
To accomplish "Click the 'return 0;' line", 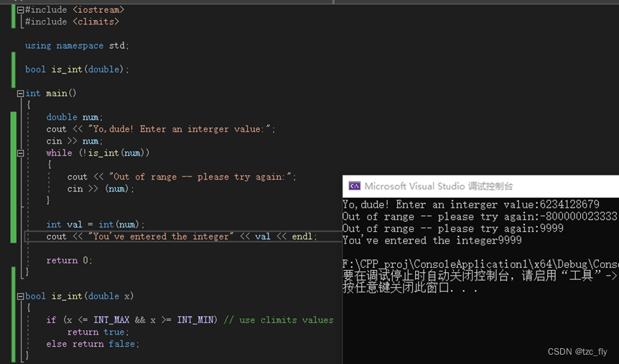I will [69, 261].
